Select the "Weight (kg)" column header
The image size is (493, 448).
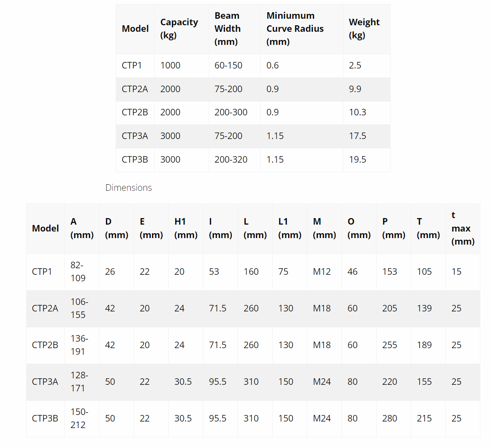(x=364, y=29)
